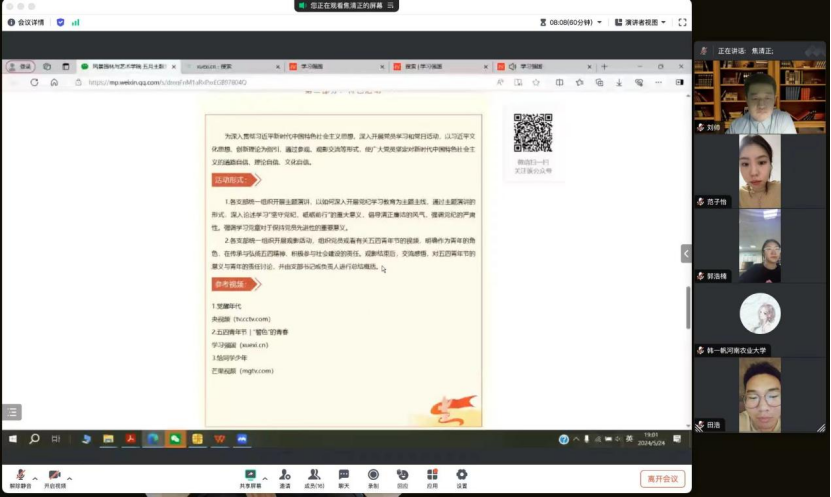Click the meeting security shield icon

(x=60, y=21)
